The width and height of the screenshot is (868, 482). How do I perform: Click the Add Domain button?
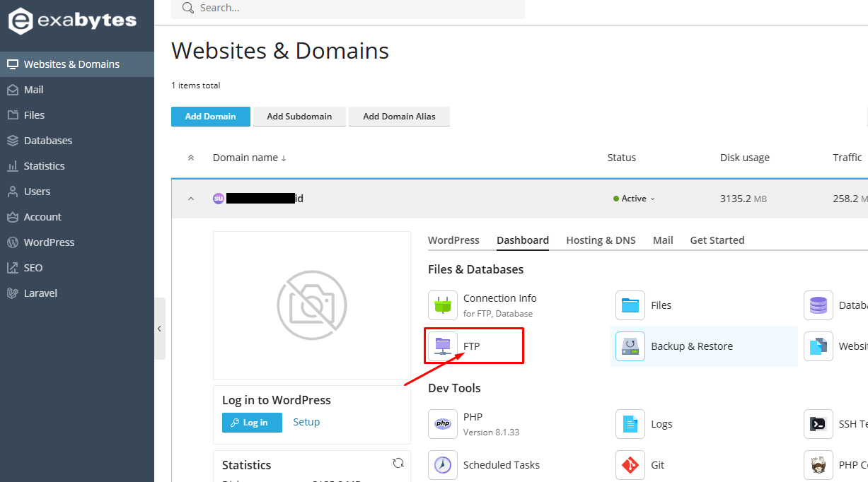pyautogui.click(x=211, y=117)
